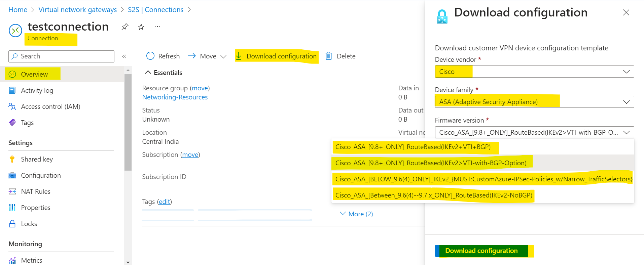The width and height of the screenshot is (644, 265).
Task: Open the Device family dropdown
Action: 534,102
